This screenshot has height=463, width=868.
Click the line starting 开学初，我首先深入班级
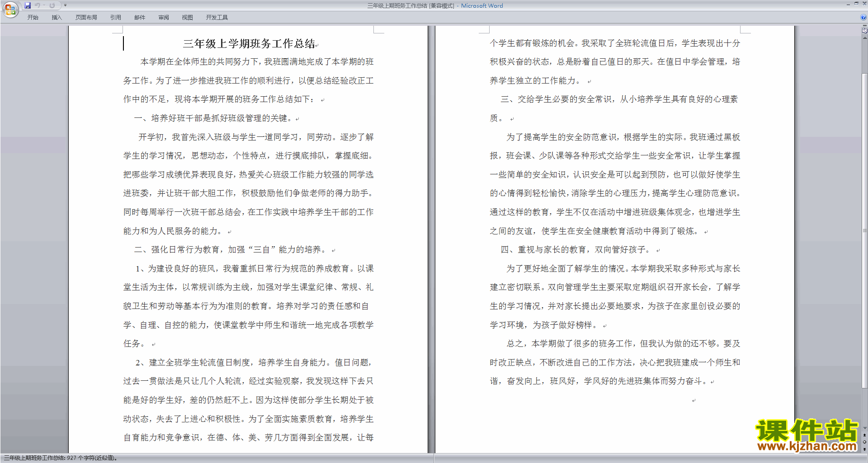(256, 137)
